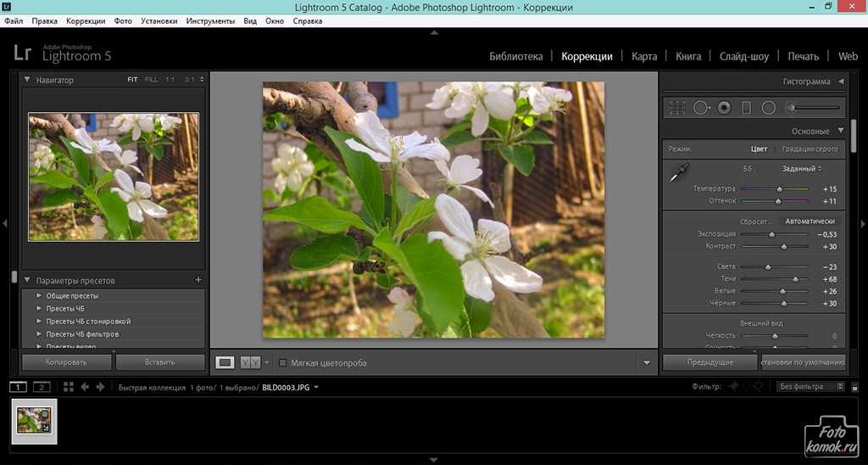
Task: Click the Before/After YY view icon
Action: coord(250,362)
